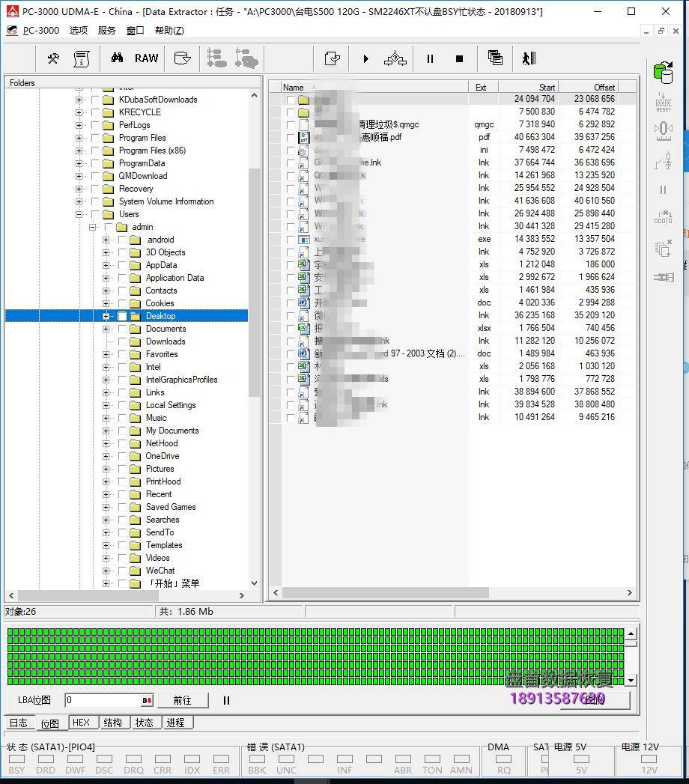Switch to the 日志 tab
This screenshot has height=784, width=689.
coord(19,723)
